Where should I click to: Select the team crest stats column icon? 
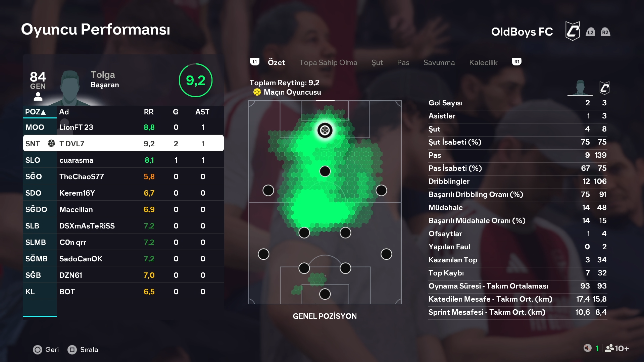[x=604, y=88]
